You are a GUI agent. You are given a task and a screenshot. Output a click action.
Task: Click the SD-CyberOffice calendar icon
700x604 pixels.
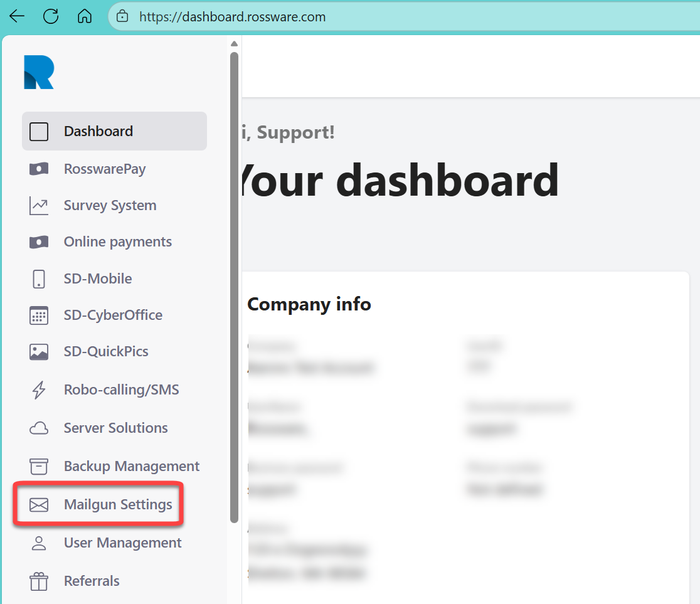pos(39,315)
